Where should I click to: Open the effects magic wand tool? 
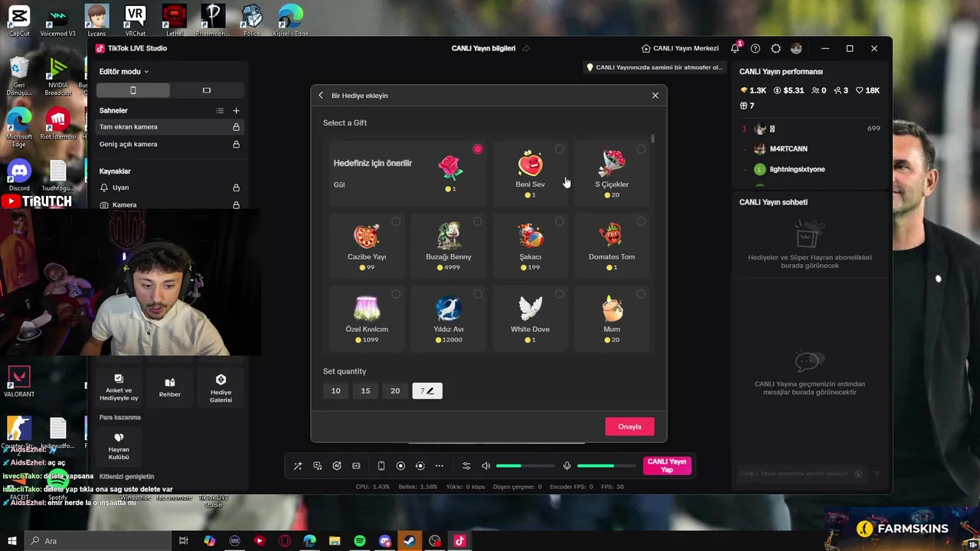pyautogui.click(x=298, y=466)
